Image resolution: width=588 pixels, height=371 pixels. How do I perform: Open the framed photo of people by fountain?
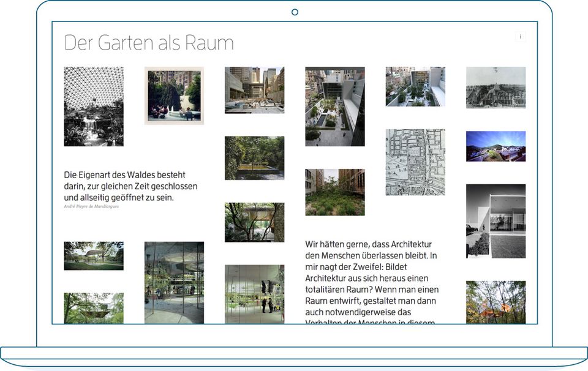174,96
